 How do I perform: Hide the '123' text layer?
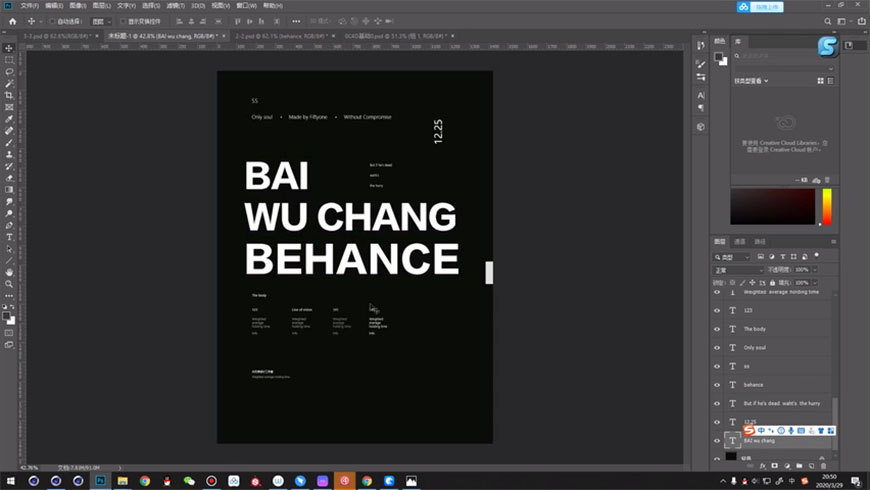[x=717, y=310]
